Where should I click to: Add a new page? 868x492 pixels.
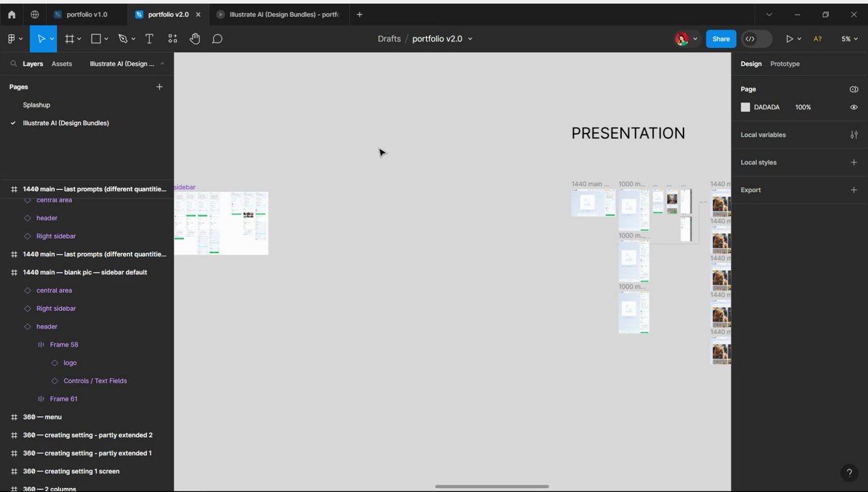click(x=159, y=87)
